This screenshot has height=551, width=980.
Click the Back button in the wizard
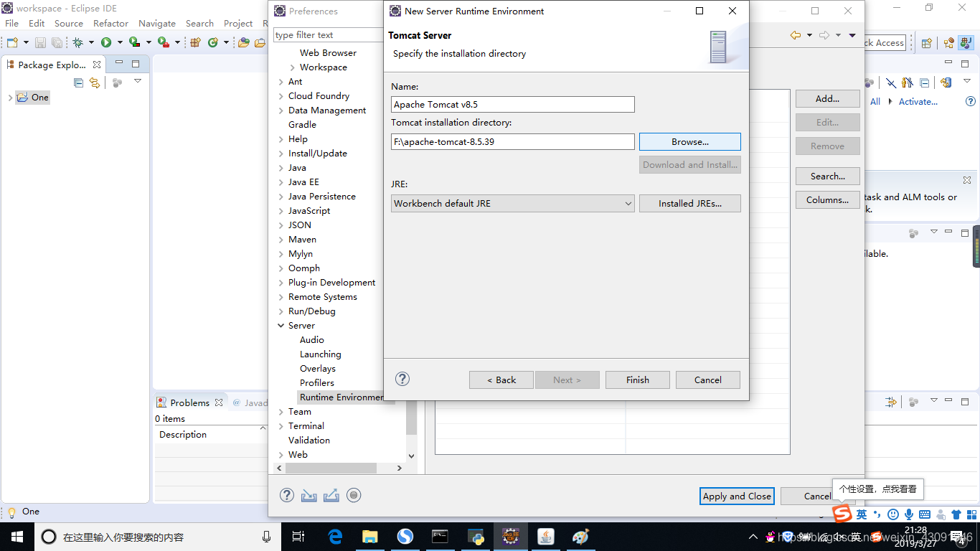(x=501, y=380)
